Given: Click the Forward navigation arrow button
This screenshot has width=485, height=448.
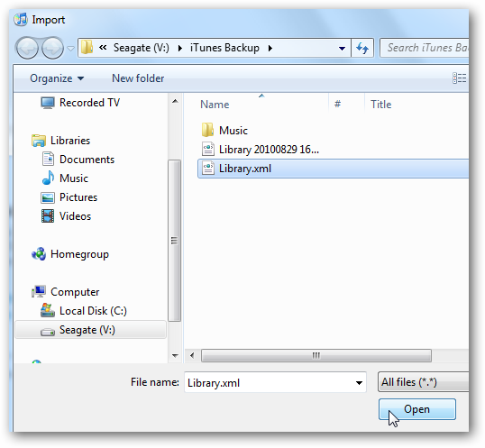Looking at the screenshot, I should point(52,48).
